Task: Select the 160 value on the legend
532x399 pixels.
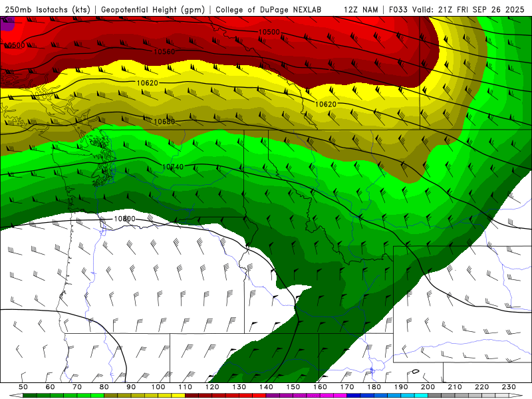Action: [321, 387]
